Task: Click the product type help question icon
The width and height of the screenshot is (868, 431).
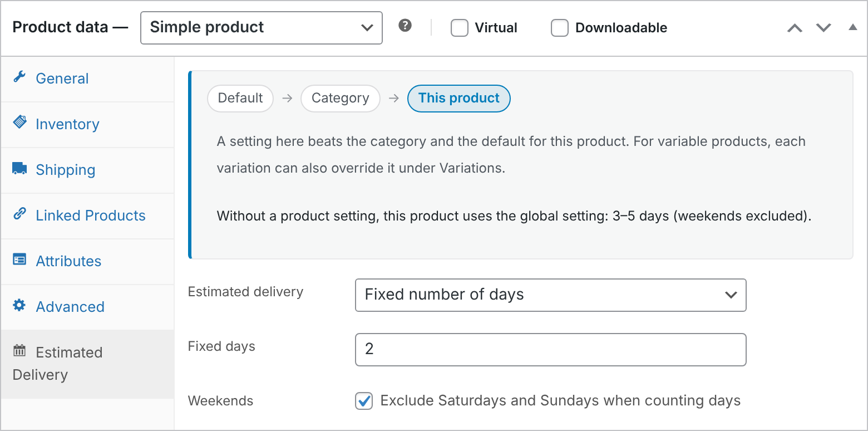Action: point(406,26)
